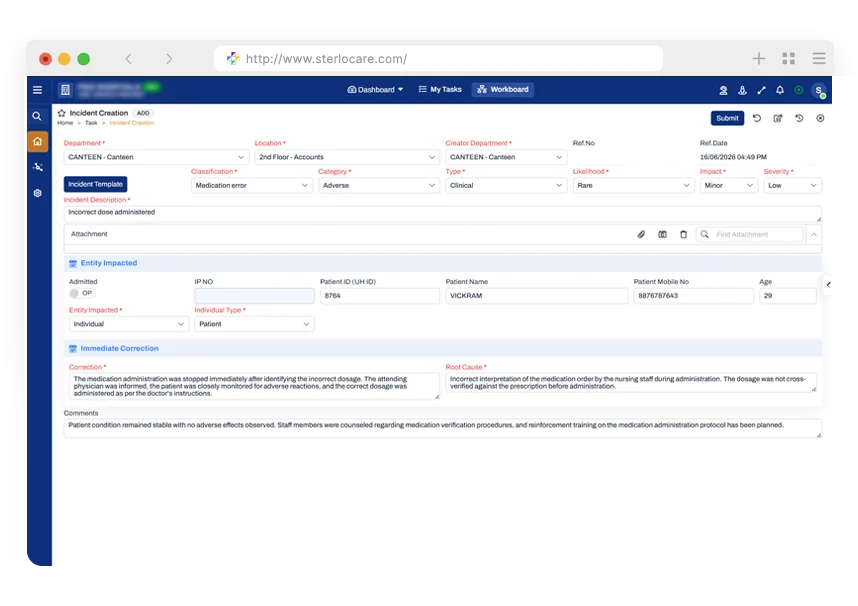Open the Department dropdown
858x606 pixels.
point(156,157)
